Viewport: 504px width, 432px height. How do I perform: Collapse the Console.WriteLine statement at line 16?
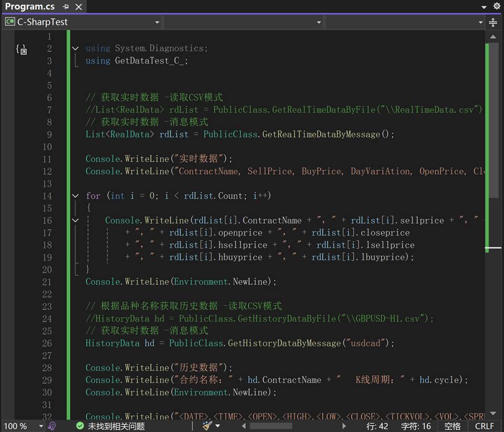pos(76,221)
